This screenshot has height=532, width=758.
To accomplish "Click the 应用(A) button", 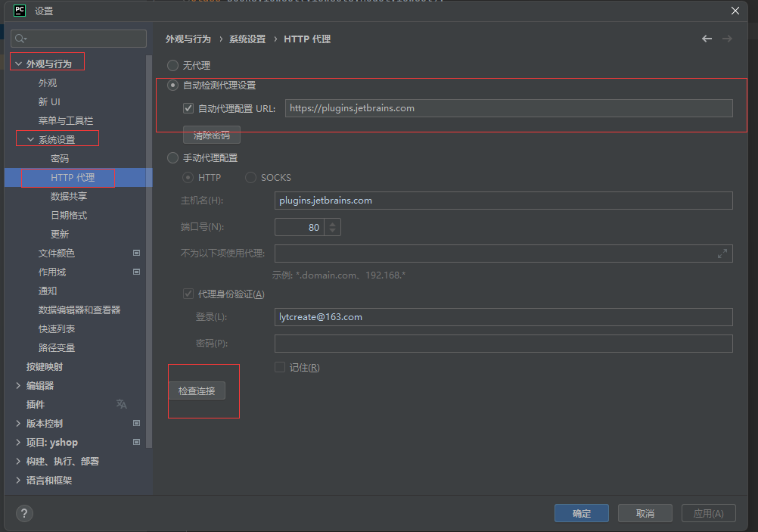I will point(709,513).
